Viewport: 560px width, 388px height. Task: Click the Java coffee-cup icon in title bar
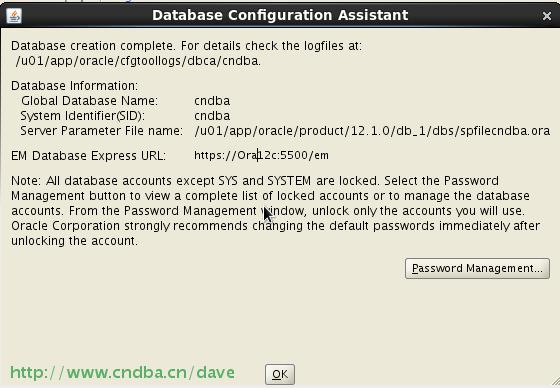click(14, 15)
